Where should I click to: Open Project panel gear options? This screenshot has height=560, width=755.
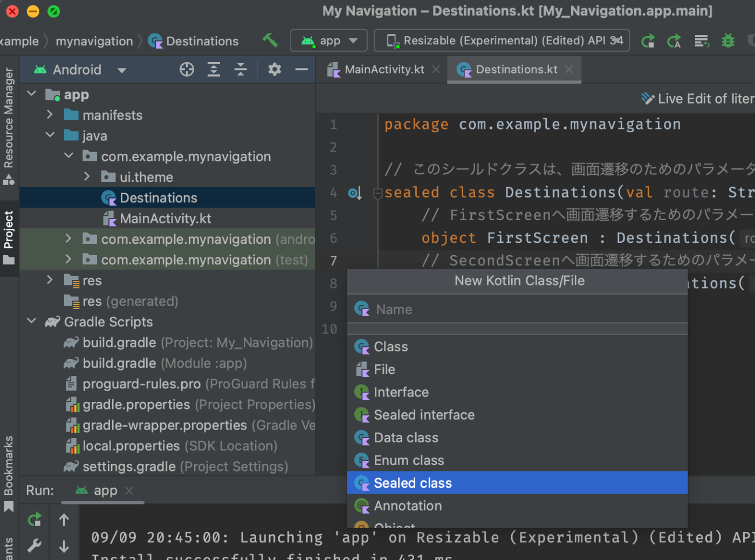[x=274, y=70]
